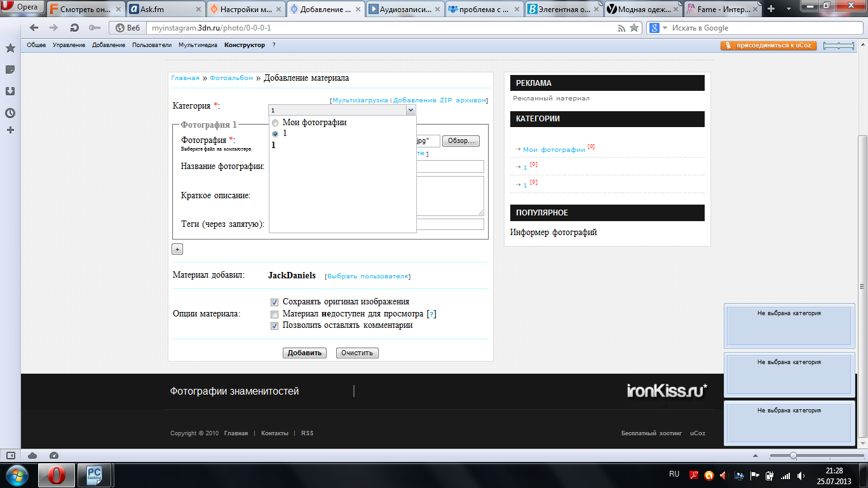Open the Opera bookmarks star panel in sidebar
This screenshot has height=488, width=868.
tap(10, 48)
